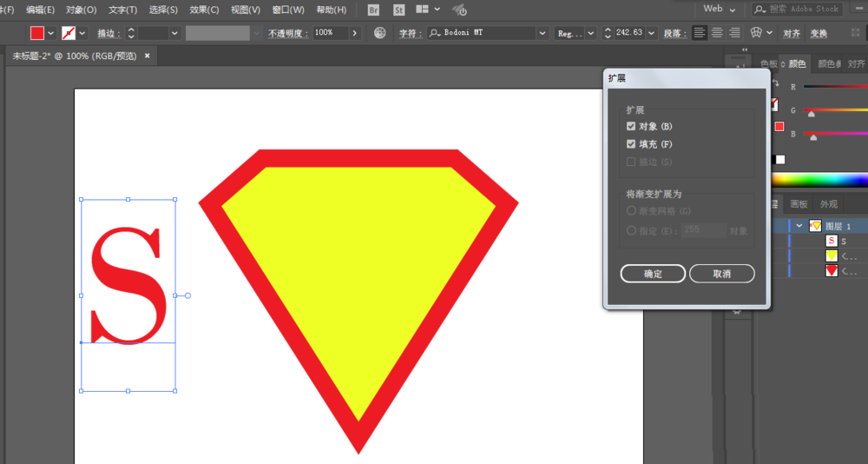Toggle the 对象 (B) checkbox in Expand dialog
Screen dimensions: 868x464
631,126
